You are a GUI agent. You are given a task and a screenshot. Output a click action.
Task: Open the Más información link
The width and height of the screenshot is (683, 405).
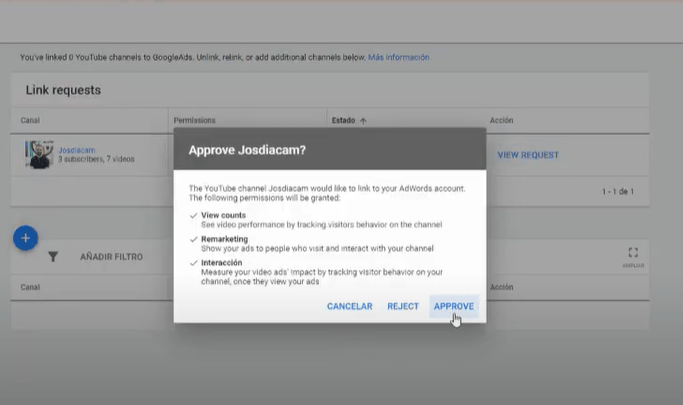[x=399, y=57]
